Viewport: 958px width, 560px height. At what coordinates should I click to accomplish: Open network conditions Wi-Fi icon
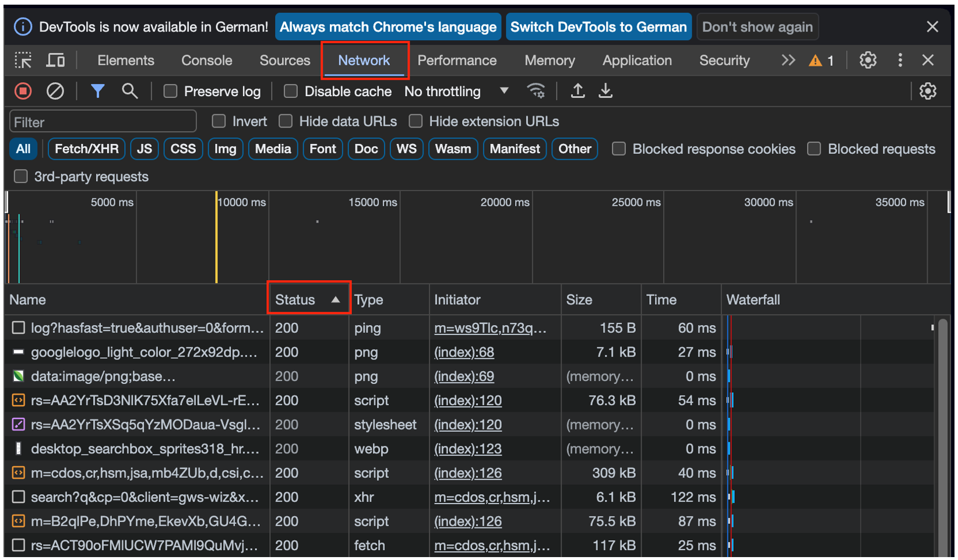pyautogui.click(x=536, y=91)
